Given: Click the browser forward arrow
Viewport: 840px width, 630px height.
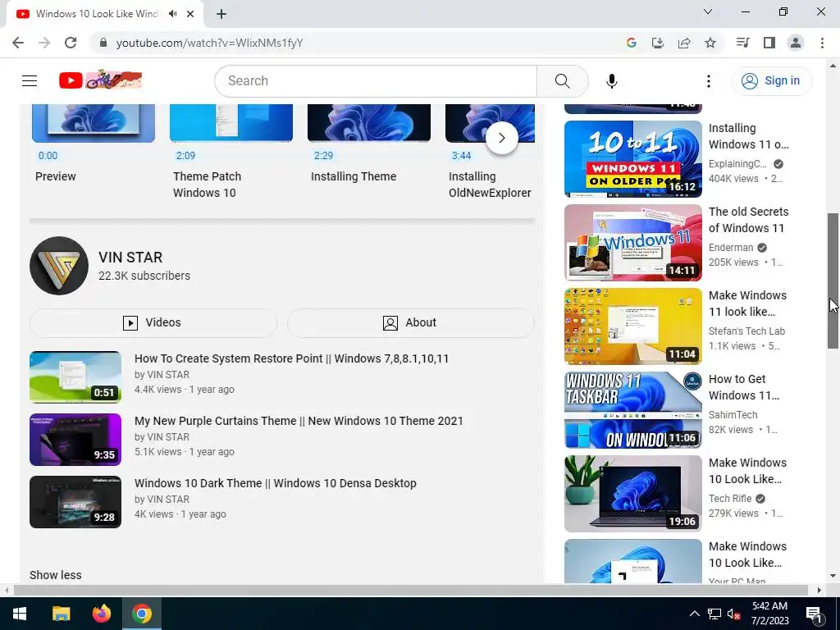Looking at the screenshot, I should click(44, 43).
